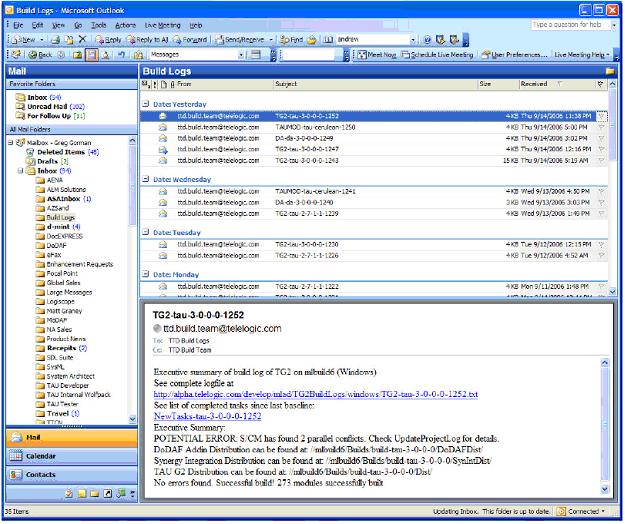Image resolution: width=625 pixels, height=524 pixels.
Task: Sort by the Importance column header icon
Action: pyautogui.click(x=155, y=84)
